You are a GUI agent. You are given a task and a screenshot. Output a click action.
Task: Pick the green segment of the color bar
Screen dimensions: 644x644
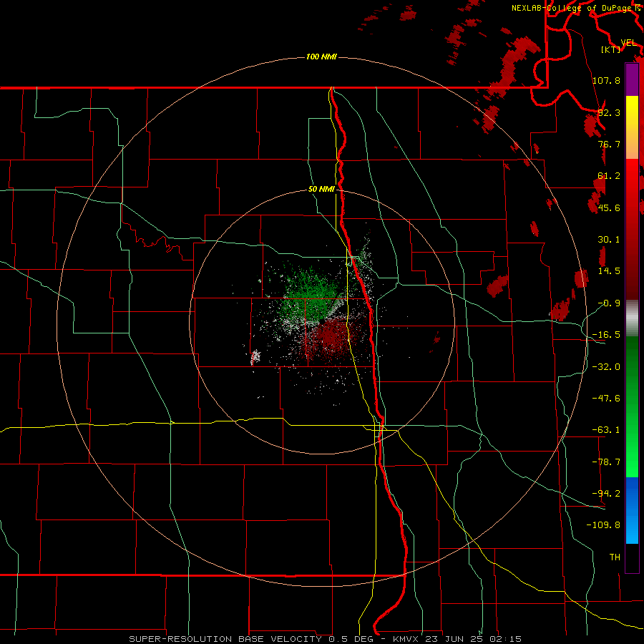(x=632, y=406)
